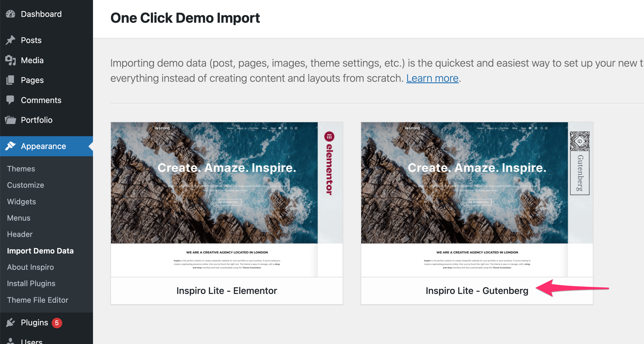Open the Portfolio menu
The width and height of the screenshot is (644, 344).
click(x=46, y=120)
